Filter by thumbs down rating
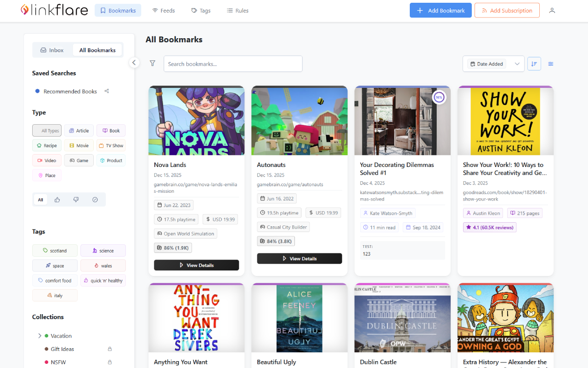This screenshot has width=588, height=368. tap(76, 200)
